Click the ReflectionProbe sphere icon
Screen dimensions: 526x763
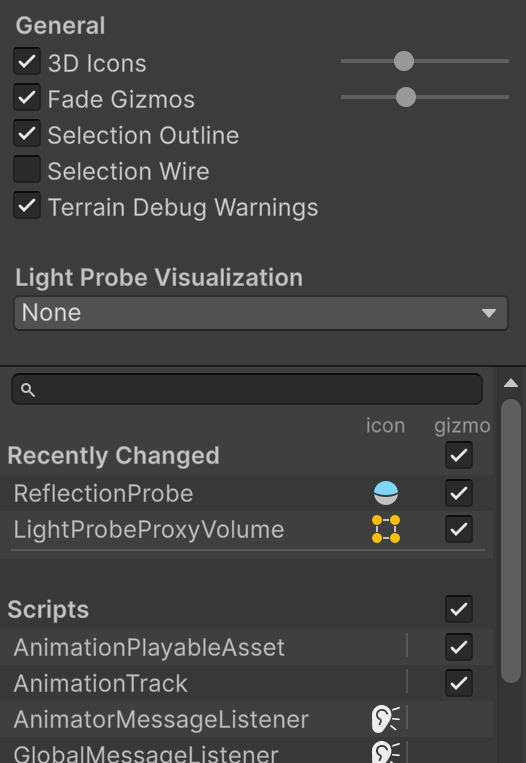(x=386, y=493)
